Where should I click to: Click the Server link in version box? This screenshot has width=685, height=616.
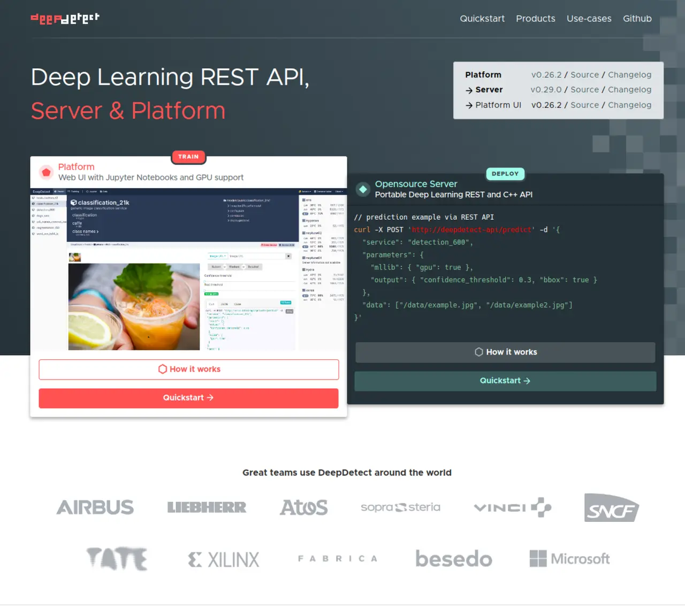(x=489, y=90)
